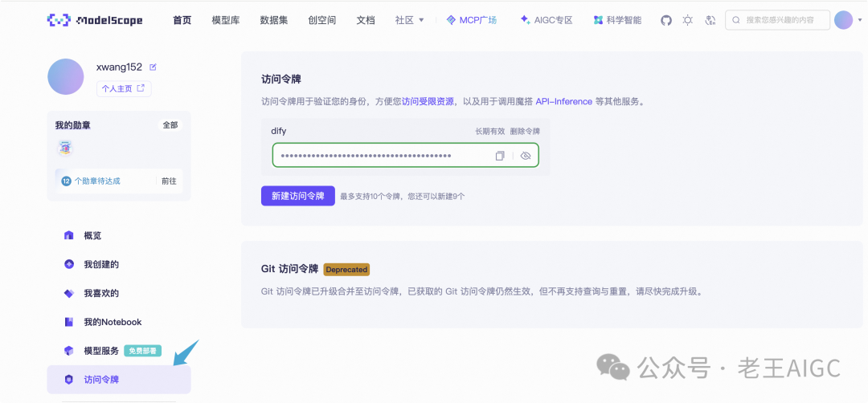Switch language with the translate icon

point(710,20)
